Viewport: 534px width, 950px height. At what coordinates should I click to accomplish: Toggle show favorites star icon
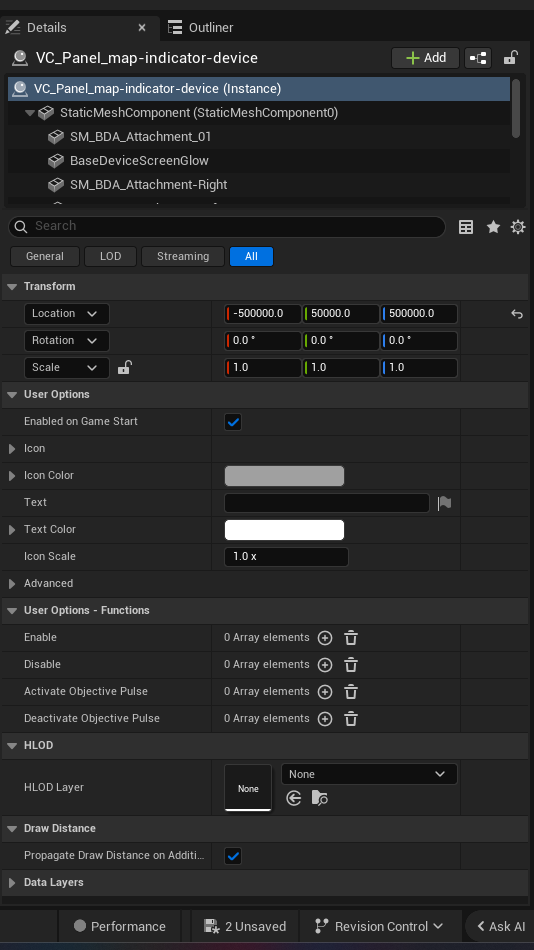pyautogui.click(x=493, y=227)
